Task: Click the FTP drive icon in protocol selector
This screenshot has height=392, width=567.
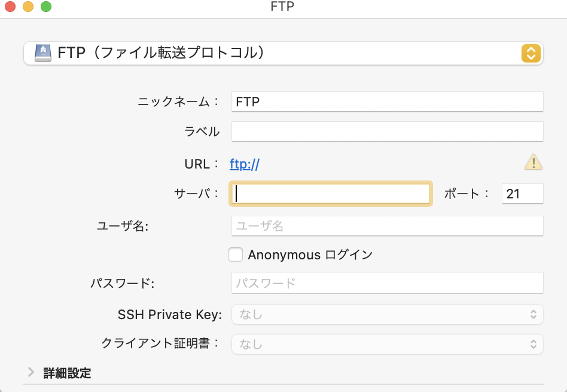Action: (x=44, y=53)
